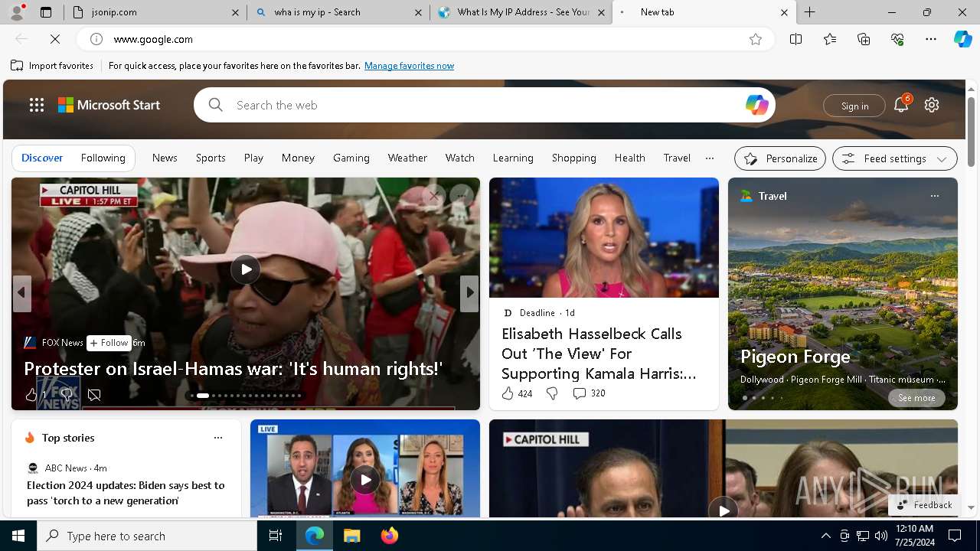
Task: Click the Sign in button
Action: [x=854, y=106]
